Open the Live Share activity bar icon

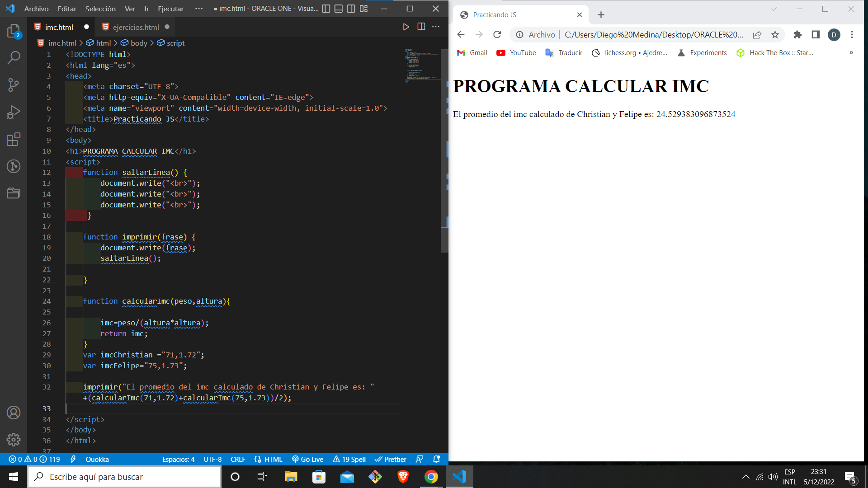pos(14,166)
